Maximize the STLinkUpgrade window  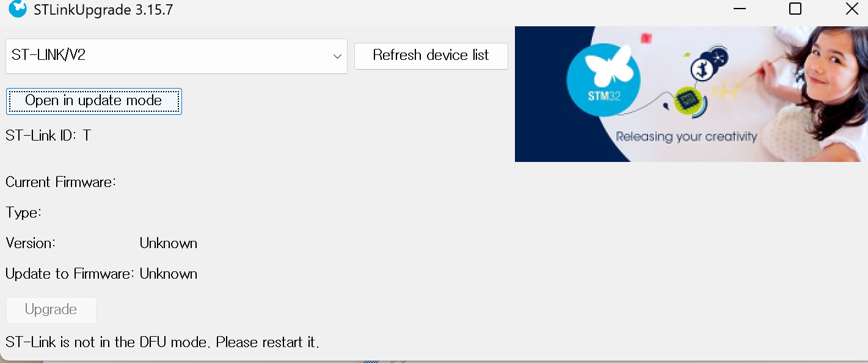(x=795, y=9)
